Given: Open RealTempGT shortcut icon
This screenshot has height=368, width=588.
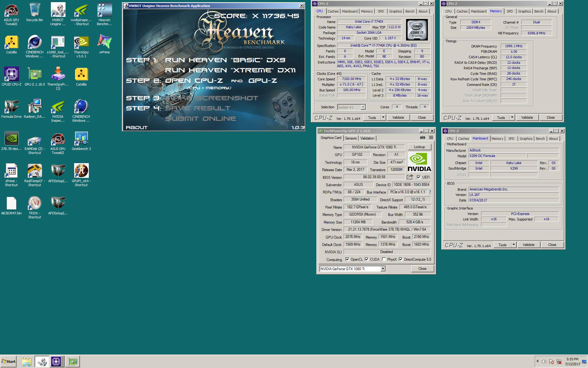Looking at the screenshot, I should (x=35, y=175).
